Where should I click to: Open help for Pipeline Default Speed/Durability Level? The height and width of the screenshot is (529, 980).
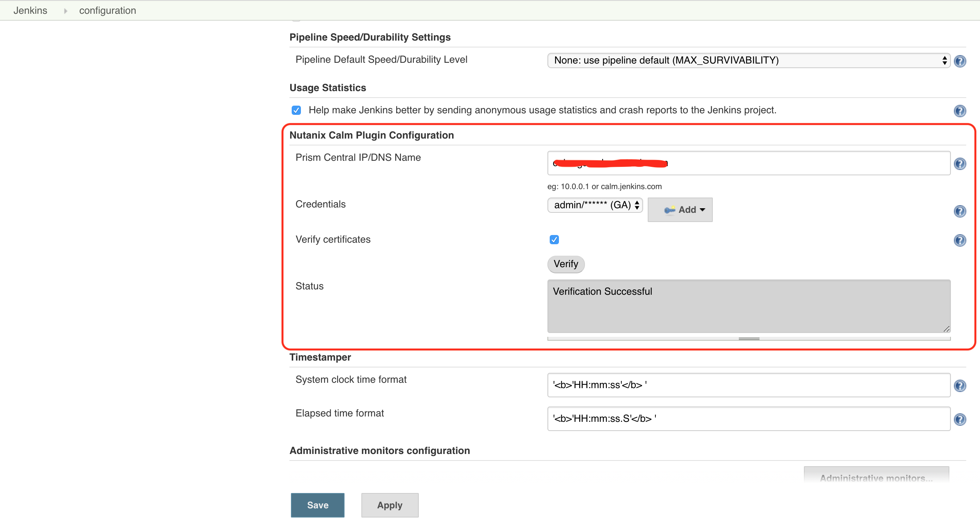click(960, 61)
